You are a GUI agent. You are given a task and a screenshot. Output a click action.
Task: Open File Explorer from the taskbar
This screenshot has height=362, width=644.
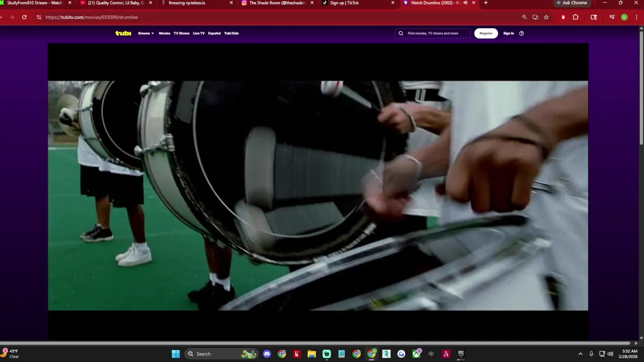click(311, 354)
